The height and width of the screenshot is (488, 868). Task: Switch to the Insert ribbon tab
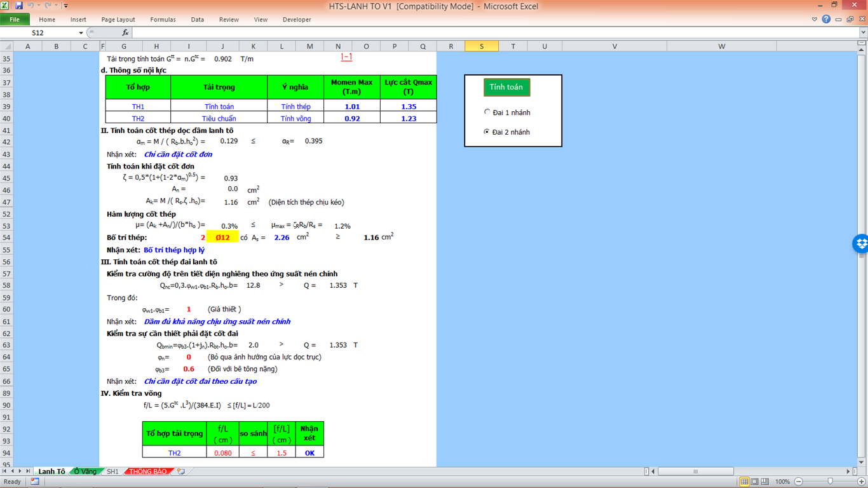pyautogui.click(x=78, y=20)
